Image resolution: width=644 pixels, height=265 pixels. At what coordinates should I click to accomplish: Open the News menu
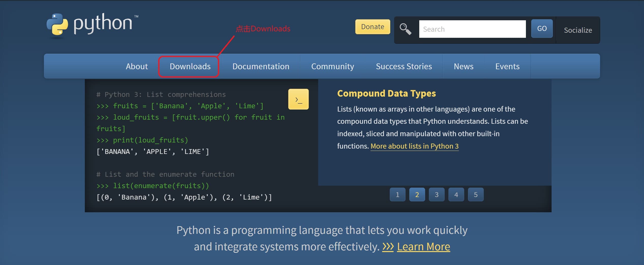coord(463,66)
